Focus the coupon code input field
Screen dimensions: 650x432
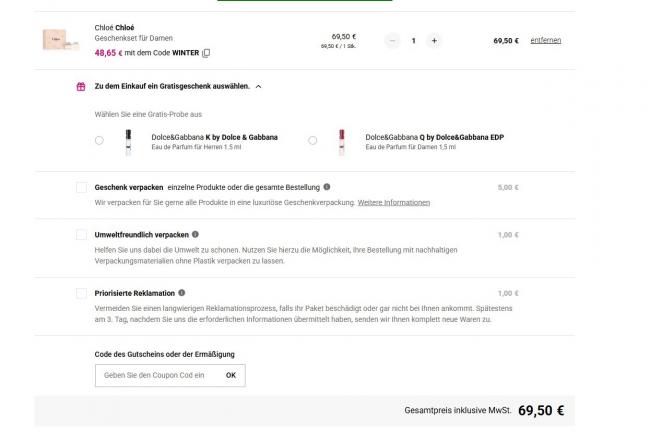[x=155, y=375]
